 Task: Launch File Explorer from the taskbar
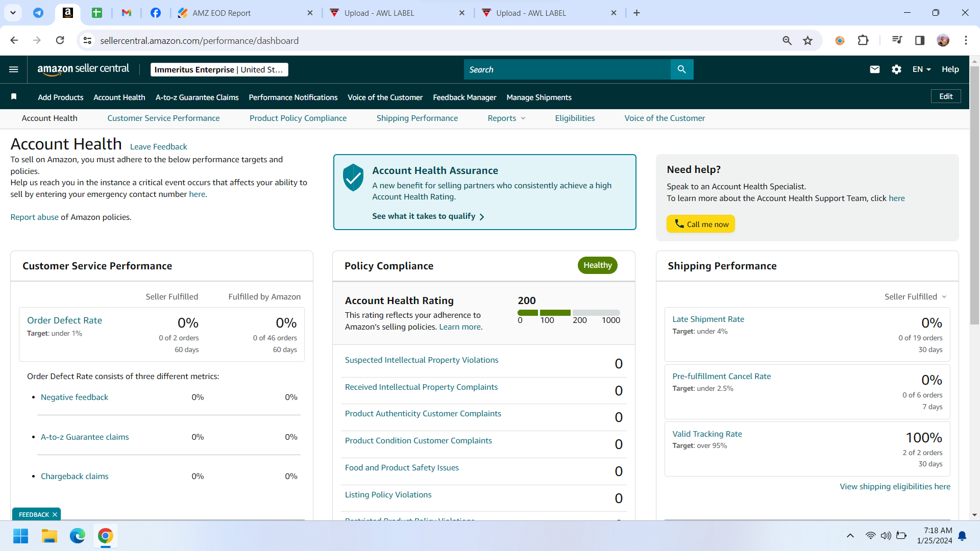tap(49, 536)
